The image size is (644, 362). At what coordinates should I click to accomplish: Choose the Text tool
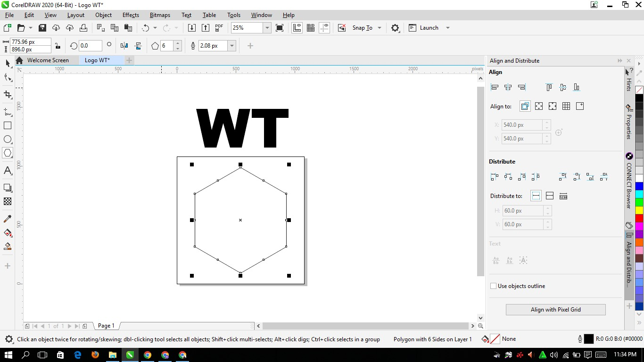click(x=8, y=170)
